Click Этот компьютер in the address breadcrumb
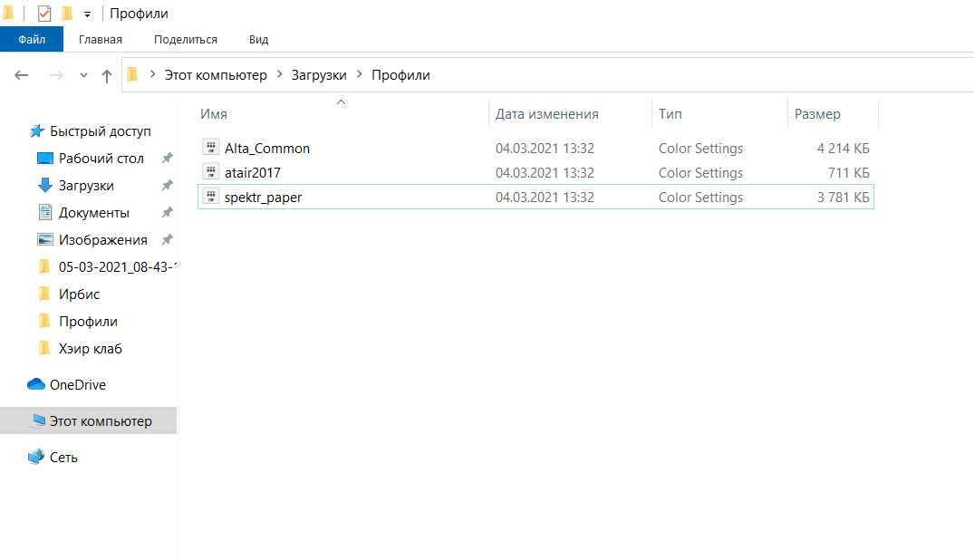This screenshot has width=974, height=560. tap(216, 75)
